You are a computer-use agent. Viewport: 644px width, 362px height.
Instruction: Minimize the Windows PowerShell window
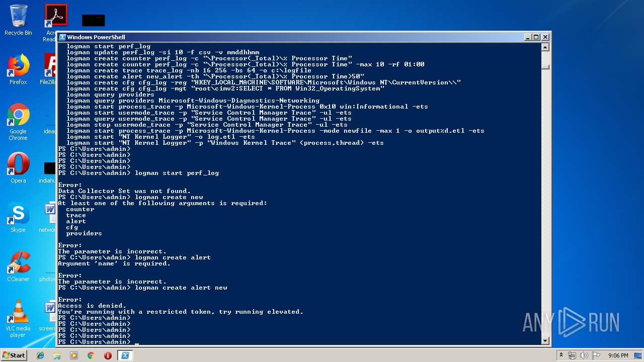527,37
